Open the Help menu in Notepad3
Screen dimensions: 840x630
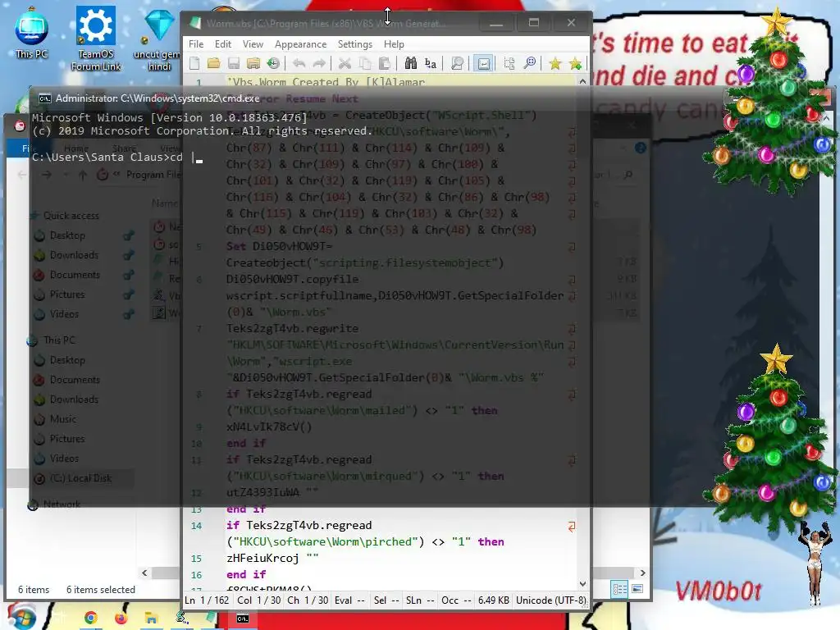point(394,44)
